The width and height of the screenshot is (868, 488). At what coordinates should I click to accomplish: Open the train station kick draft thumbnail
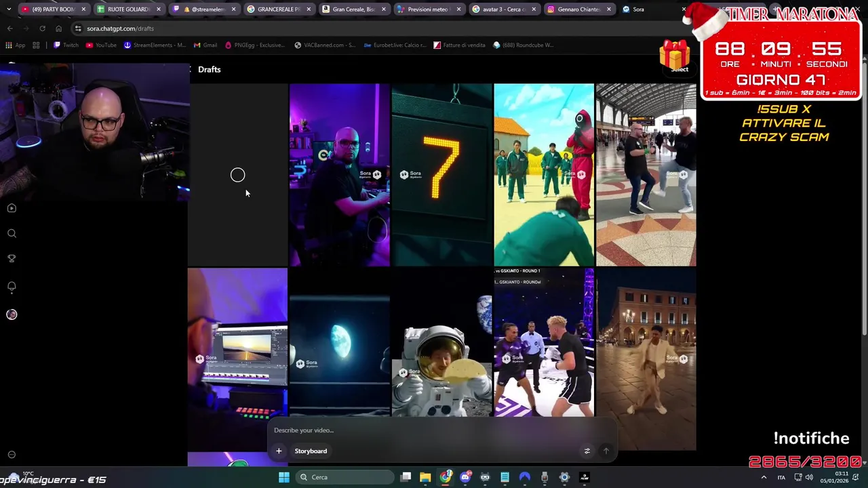click(646, 175)
